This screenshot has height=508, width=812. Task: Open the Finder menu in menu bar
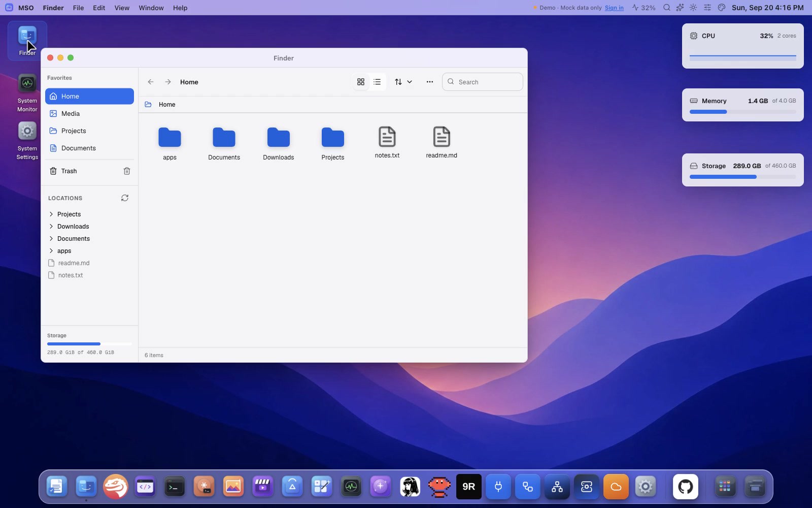pyautogui.click(x=53, y=8)
